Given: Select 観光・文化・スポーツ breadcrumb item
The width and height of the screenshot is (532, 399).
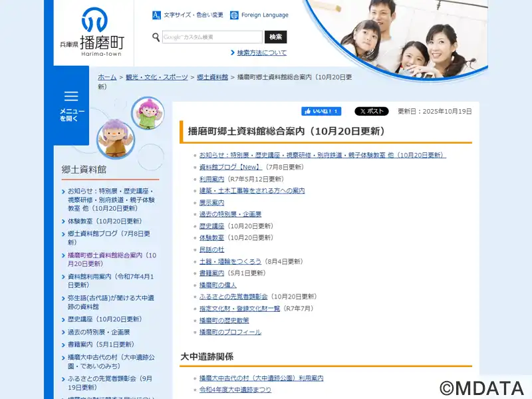Looking at the screenshot, I should tap(157, 77).
